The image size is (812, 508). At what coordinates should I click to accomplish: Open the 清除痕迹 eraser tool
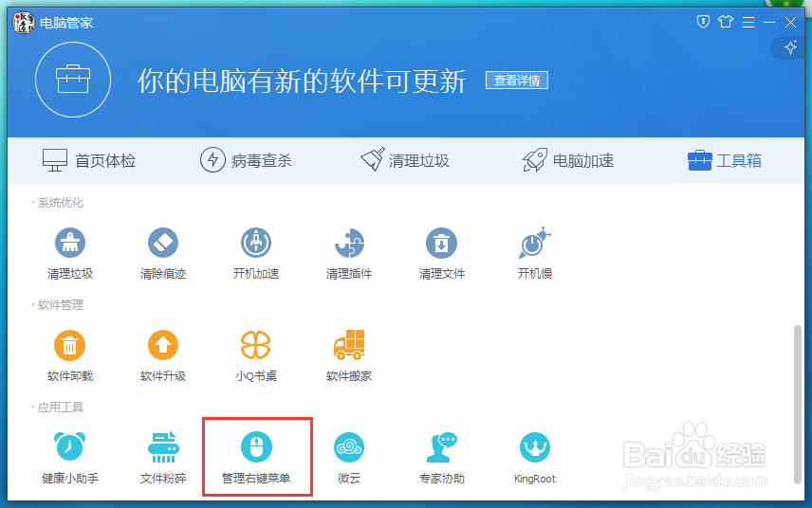[163, 243]
